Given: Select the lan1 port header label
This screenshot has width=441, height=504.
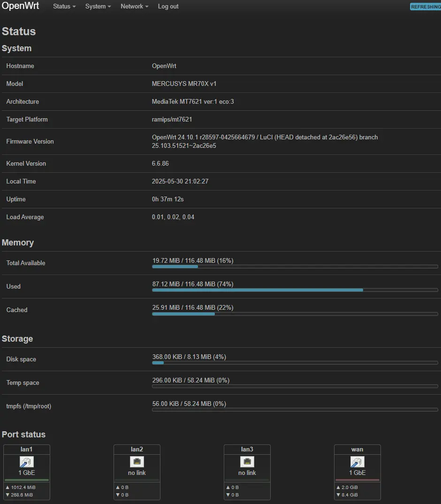Looking at the screenshot, I should click(x=27, y=450).
